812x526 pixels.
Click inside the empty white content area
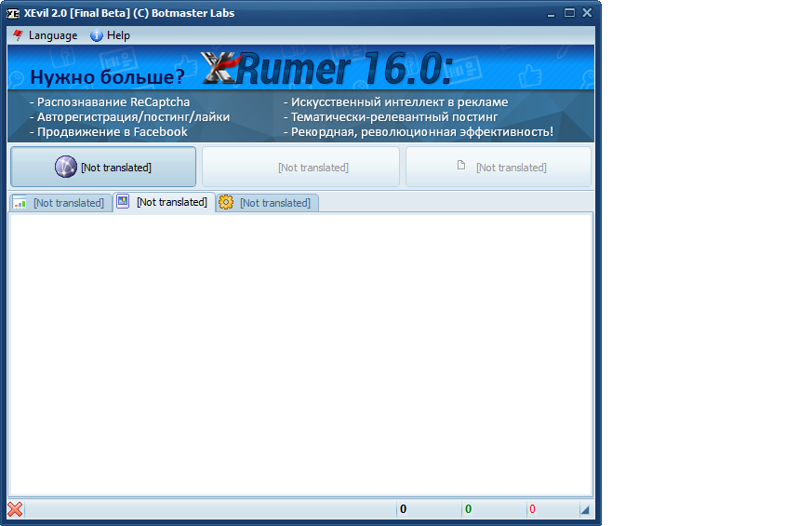pyautogui.click(x=300, y=355)
